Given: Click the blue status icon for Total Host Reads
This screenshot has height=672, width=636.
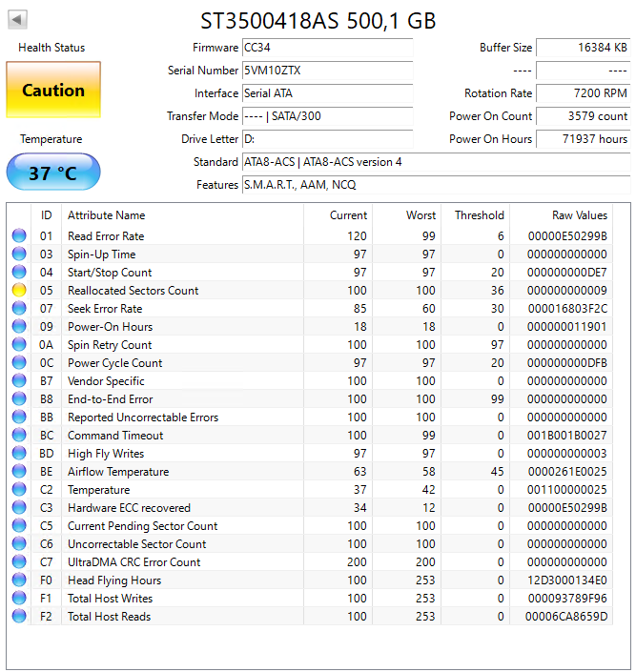Looking at the screenshot, I should point(19,617).
